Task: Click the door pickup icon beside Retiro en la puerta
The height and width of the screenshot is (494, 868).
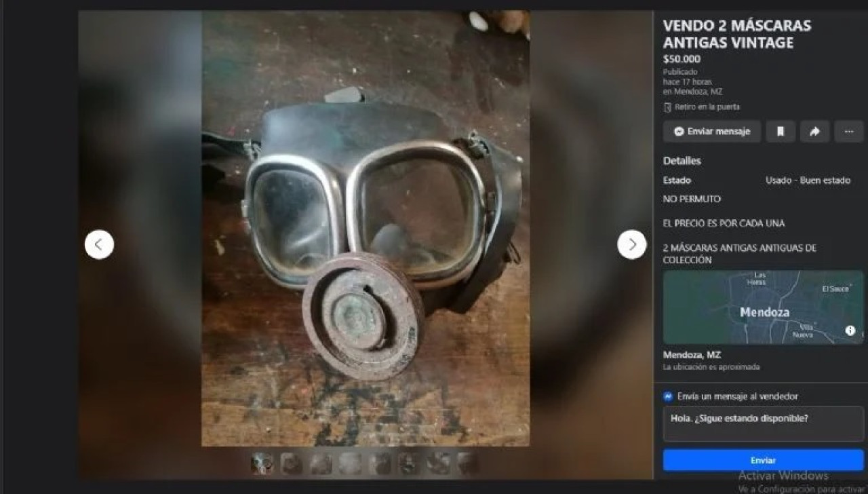Action: (x=667, y=107)
